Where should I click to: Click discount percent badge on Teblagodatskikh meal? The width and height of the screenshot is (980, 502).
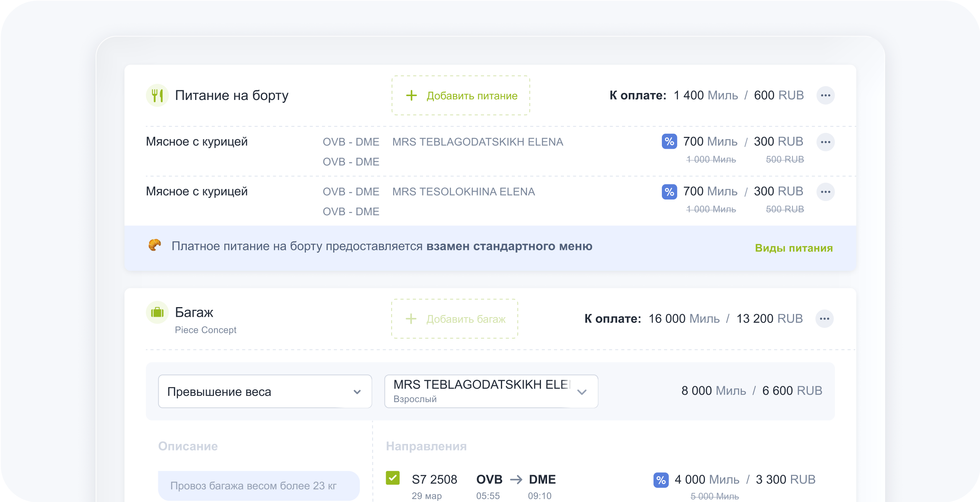point(669,141)
